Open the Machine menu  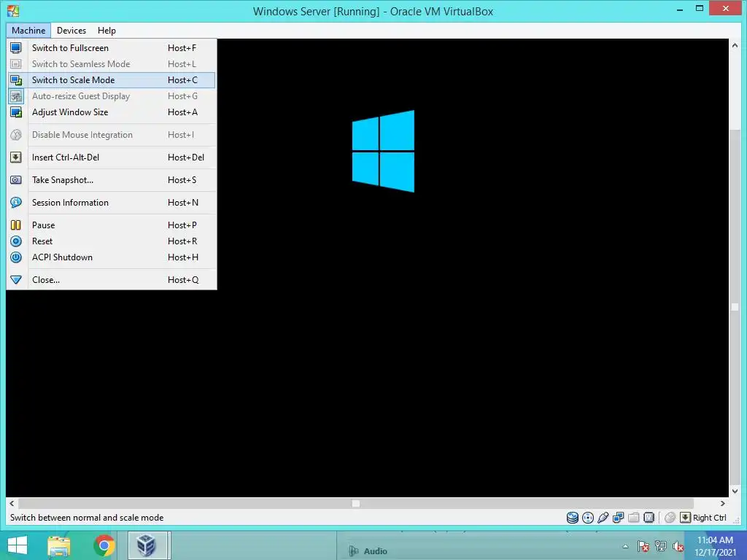click(x=28, y=31)
